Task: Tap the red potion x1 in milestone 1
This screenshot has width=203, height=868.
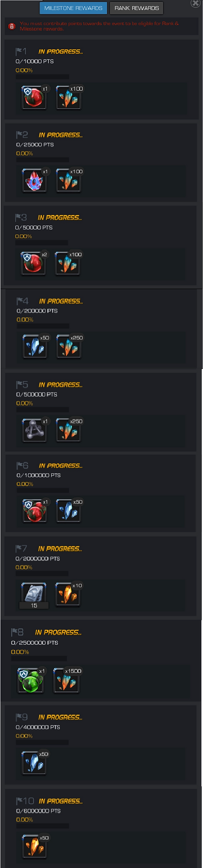Action: [x=34, y=98]
